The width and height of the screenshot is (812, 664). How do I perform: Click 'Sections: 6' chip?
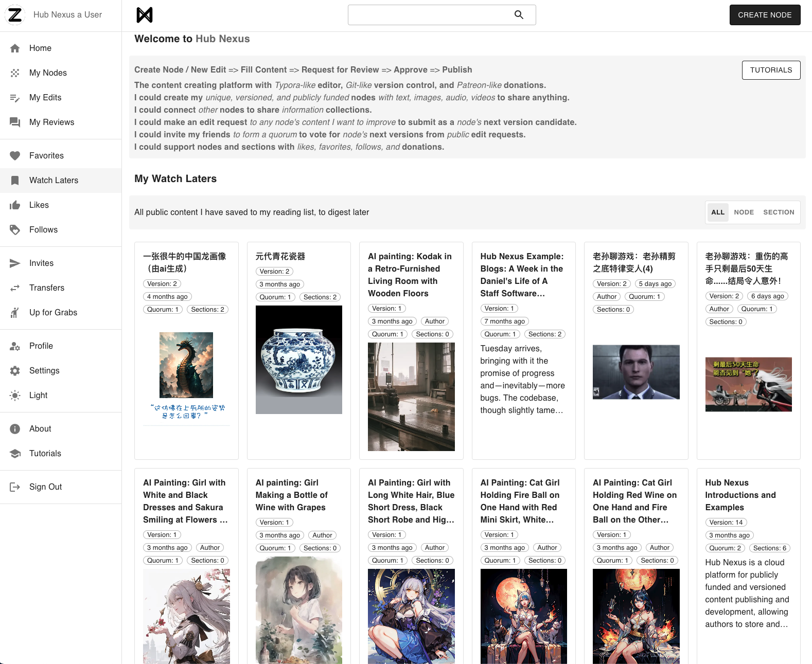tap(770, 548)
